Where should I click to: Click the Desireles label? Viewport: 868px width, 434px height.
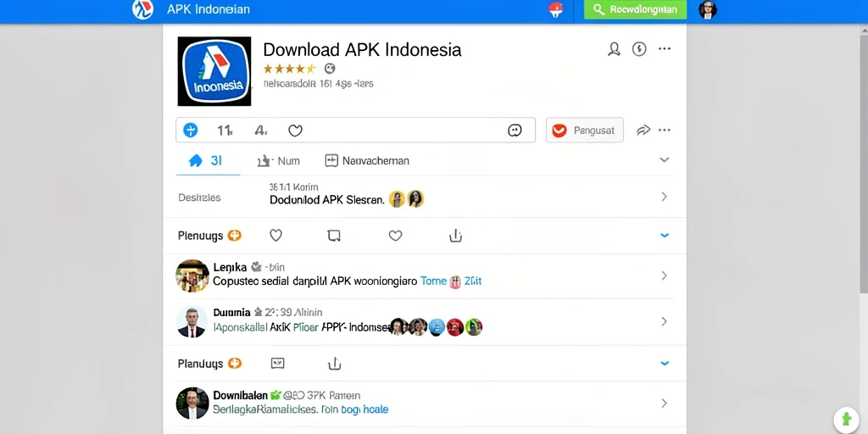[199, 198]
